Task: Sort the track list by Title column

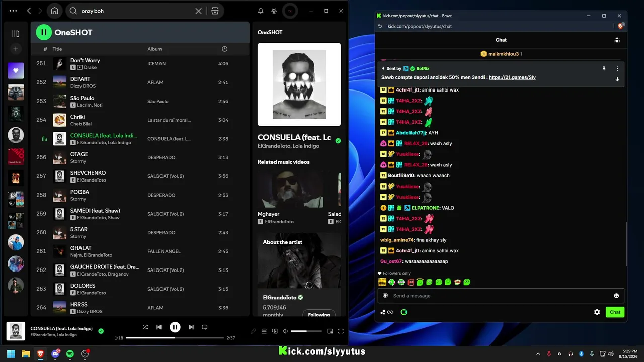Action: 57,49
